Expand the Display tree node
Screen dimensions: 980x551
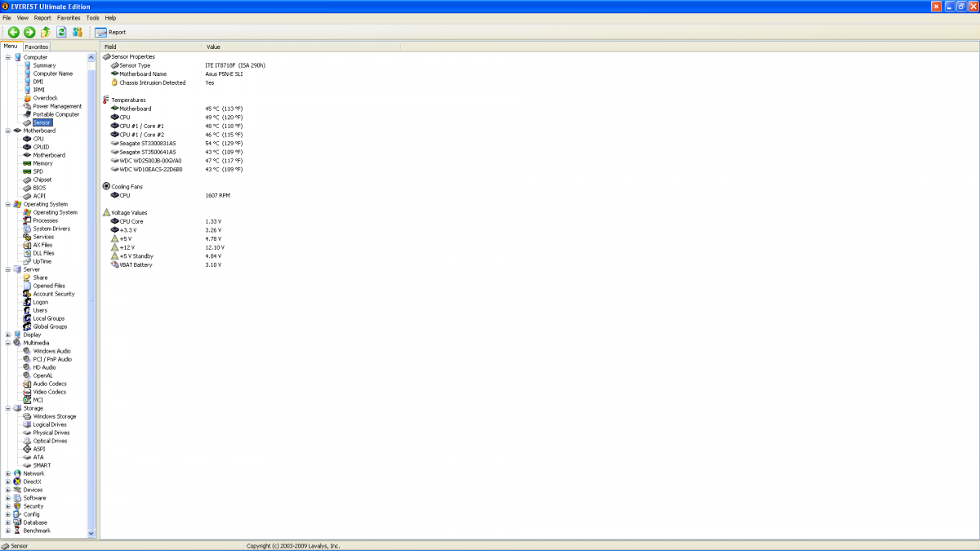coord(8,335)
